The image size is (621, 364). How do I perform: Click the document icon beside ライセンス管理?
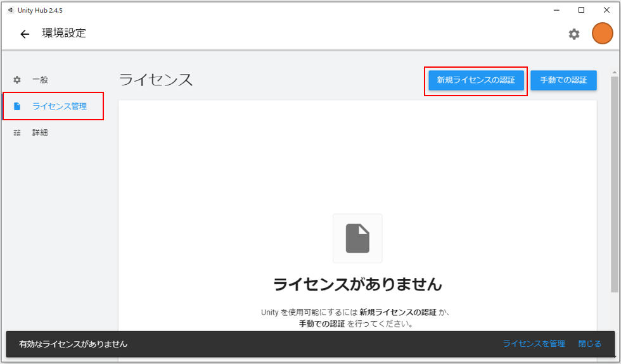point(17,106)
